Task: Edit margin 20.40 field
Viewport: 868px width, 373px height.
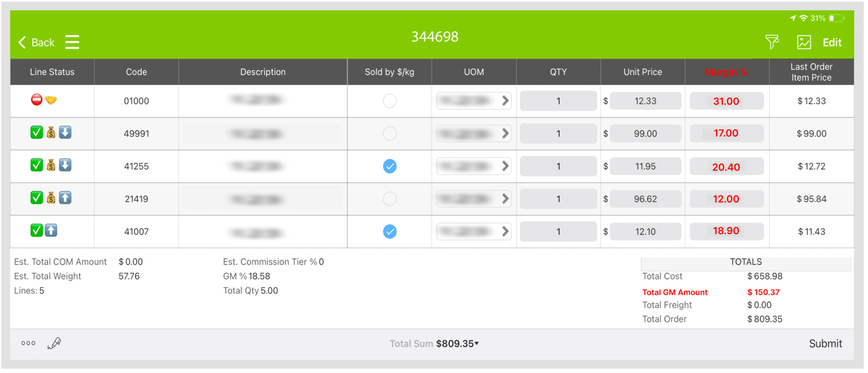Action: point(727,166)
